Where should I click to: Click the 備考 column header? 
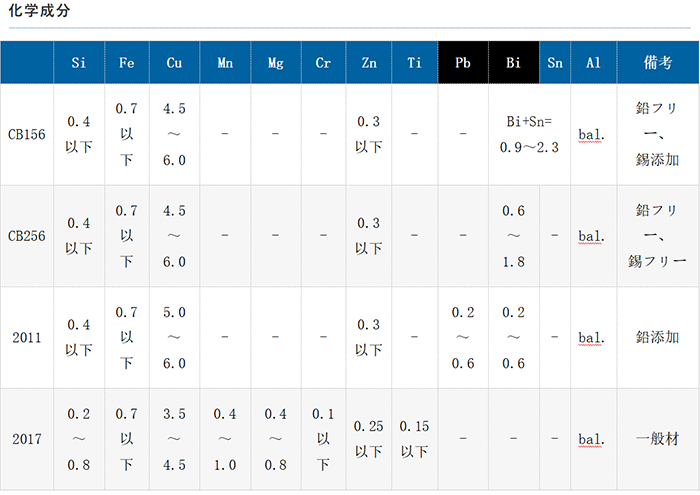pyautogui.click(x=657, y=63)
